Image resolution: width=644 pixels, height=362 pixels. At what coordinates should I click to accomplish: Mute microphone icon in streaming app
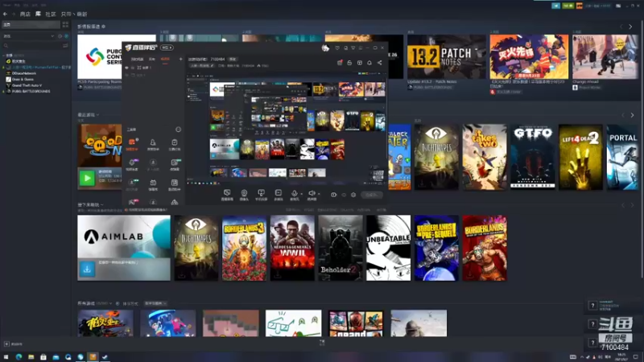click(294, 194)
